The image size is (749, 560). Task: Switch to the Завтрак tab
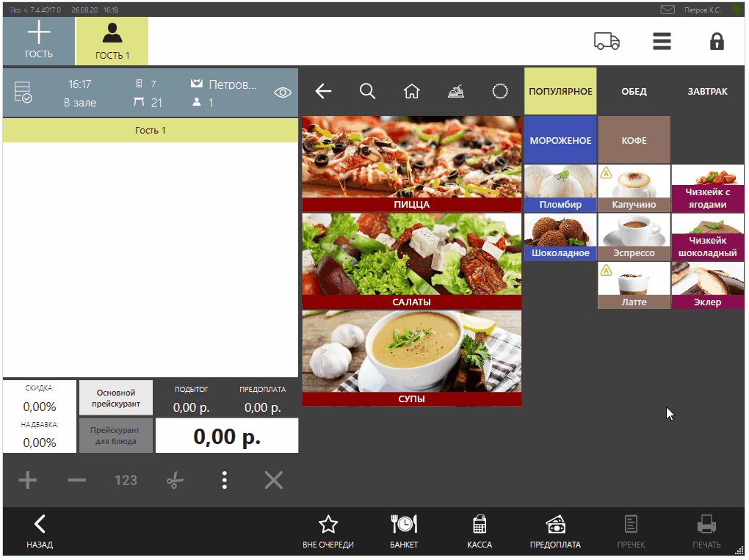tap(707, 92)
